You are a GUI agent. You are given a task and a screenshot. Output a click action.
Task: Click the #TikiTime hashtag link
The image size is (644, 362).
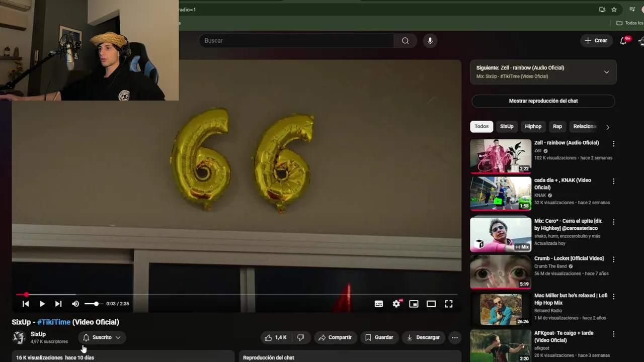point(54,322)
